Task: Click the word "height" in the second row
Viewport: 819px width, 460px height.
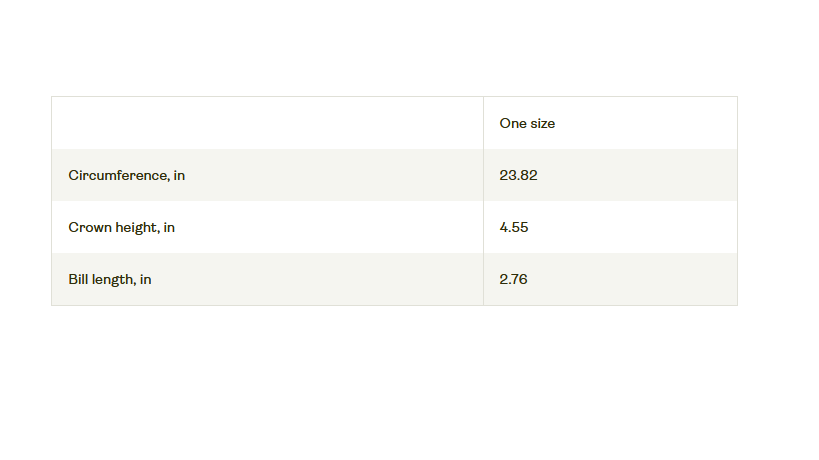Action: click(137, 227)
